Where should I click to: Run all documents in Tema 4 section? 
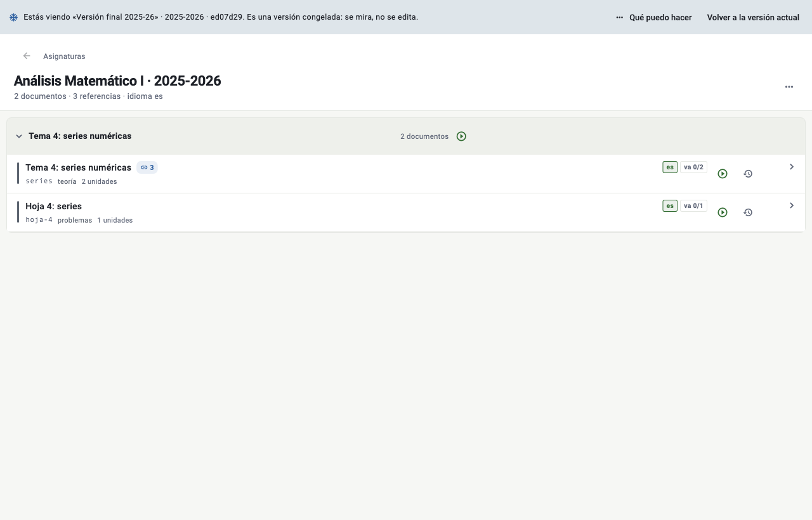point(461,136)
